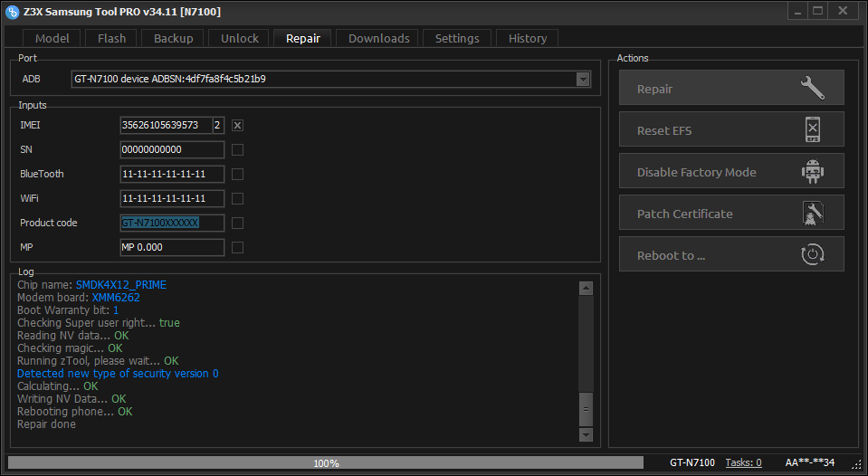Click the IMEI check digit field

point(218,125)
